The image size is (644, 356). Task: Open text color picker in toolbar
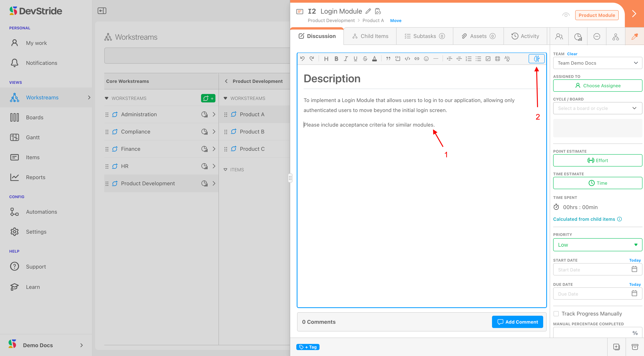pyautogui.click(x=375, y=59)
